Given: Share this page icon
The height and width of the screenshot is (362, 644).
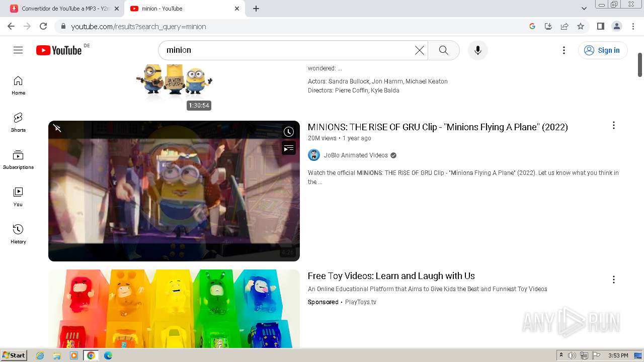Looking at the screenshot, I should point(565,26).
